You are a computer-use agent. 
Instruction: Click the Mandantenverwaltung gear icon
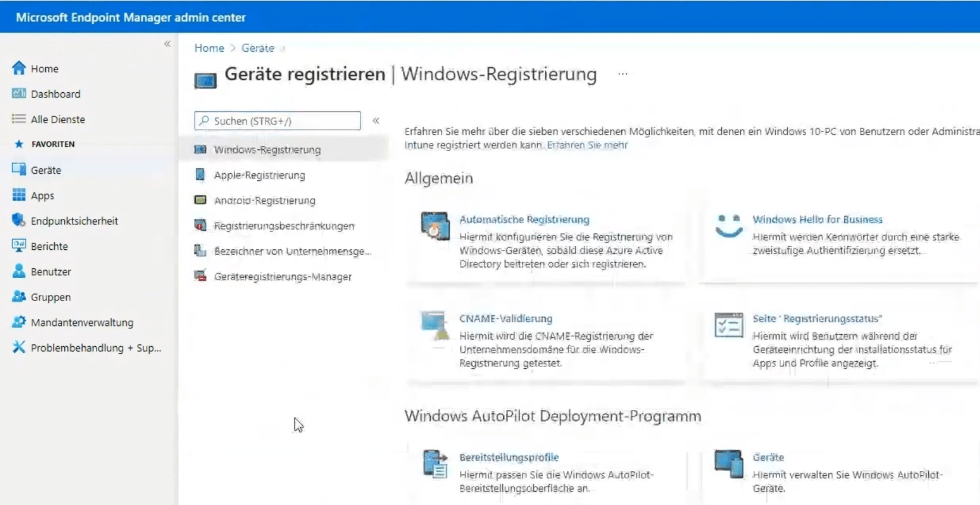tap(19, 322)
